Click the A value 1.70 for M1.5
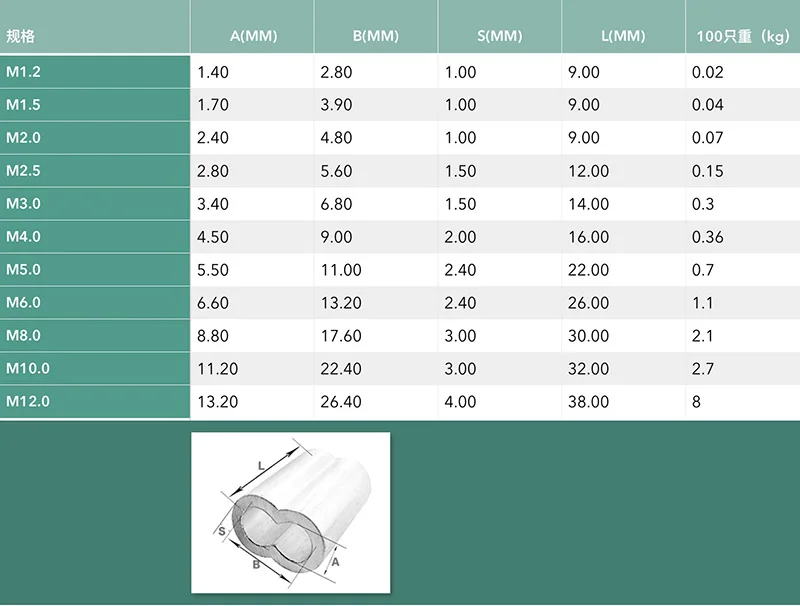This screenshot has height=606, width=800. (213, 105)
